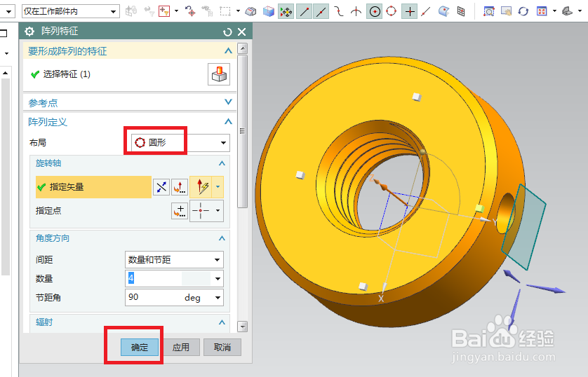
Task: Open the vector dialog icon
Action: click(x=180, y=187)
